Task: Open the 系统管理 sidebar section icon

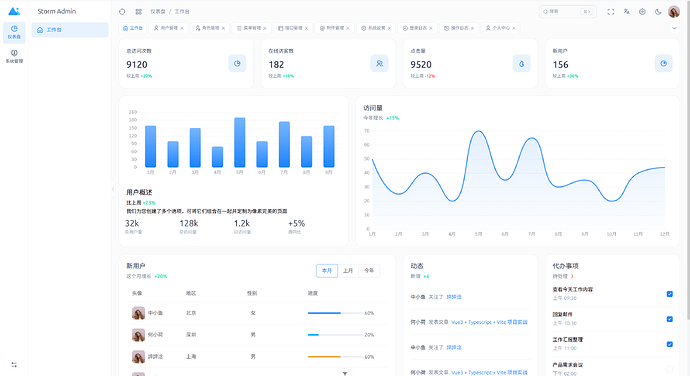Action: point(14,56)
